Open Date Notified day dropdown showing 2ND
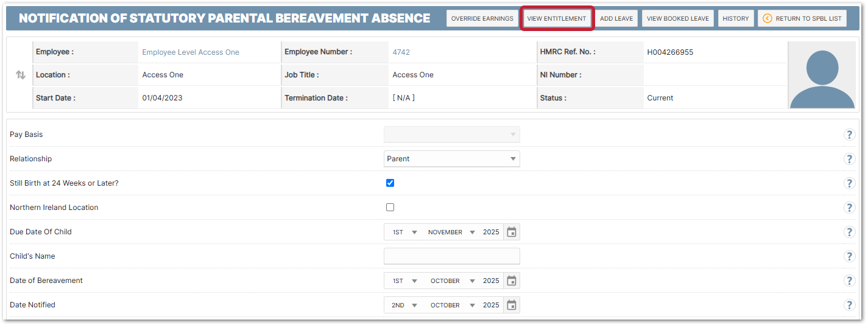Screen dimensions: 868x325 pyautogui.click(x=404, y=305)
